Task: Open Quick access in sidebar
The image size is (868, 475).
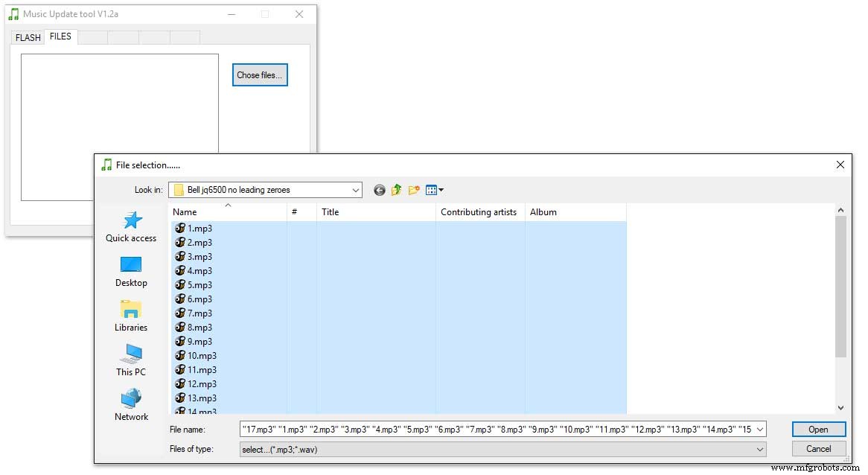Action: click(131, 226)
